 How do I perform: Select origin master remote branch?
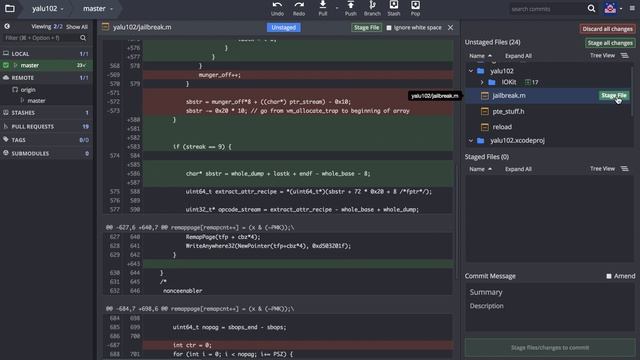[37, 101]
